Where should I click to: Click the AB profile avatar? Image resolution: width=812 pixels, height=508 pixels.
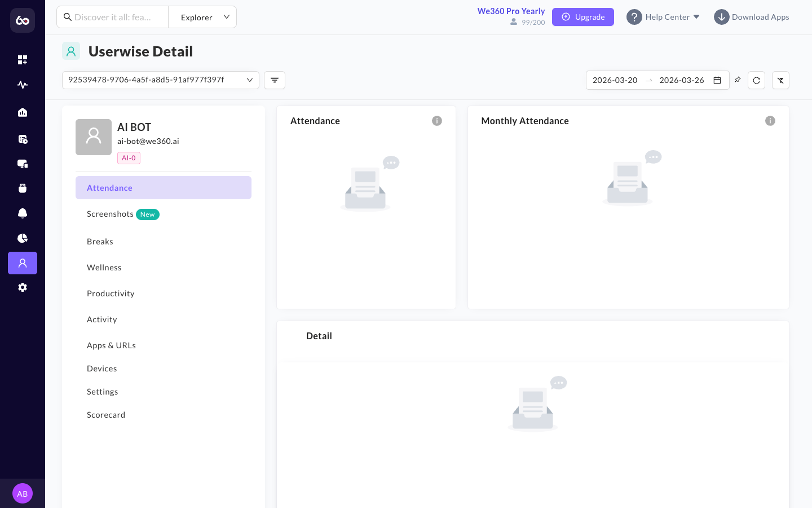(x=23, y=493)
